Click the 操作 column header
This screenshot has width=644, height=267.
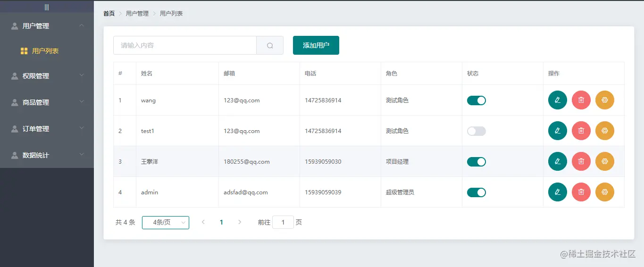pos(554,74)
